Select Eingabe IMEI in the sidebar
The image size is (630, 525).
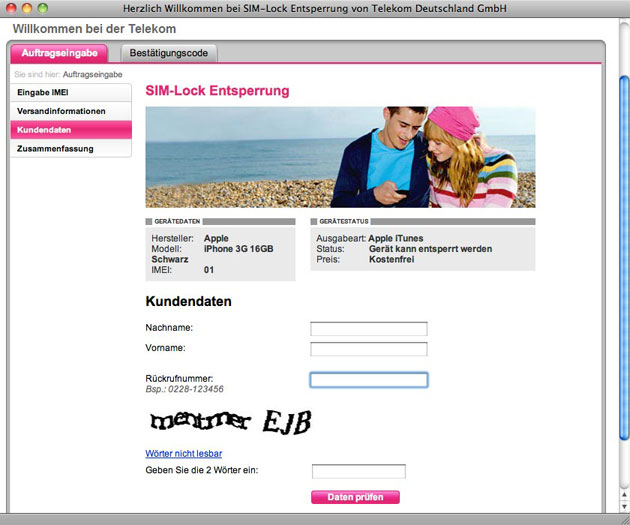(x=71, y=92)
